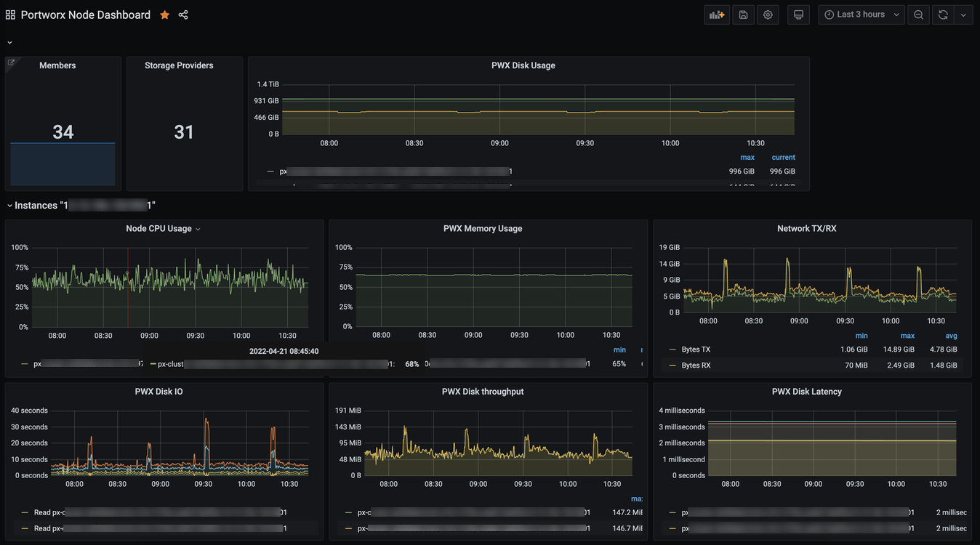Image resolution: width=980 pixels, height=545 pixels.
Task: Open the refresh interval dropdown
Action: click(963, 14)
